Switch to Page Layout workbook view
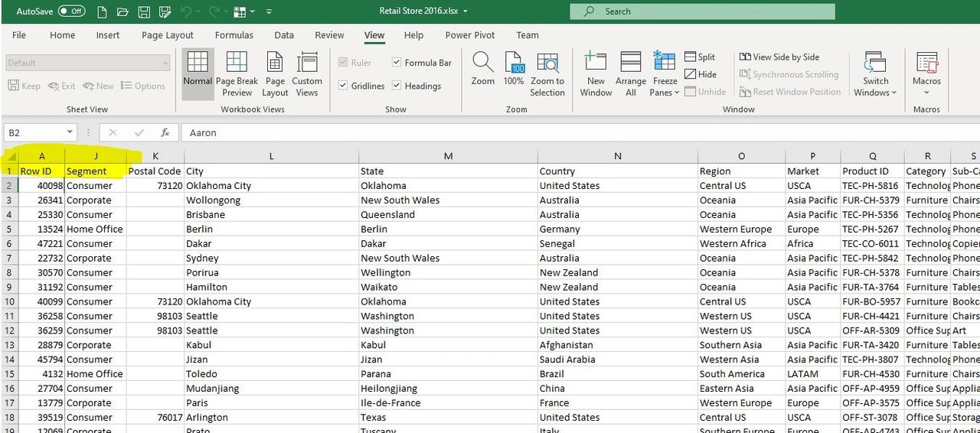This screenshot has height=433, width=980. [x=275, y=75]
